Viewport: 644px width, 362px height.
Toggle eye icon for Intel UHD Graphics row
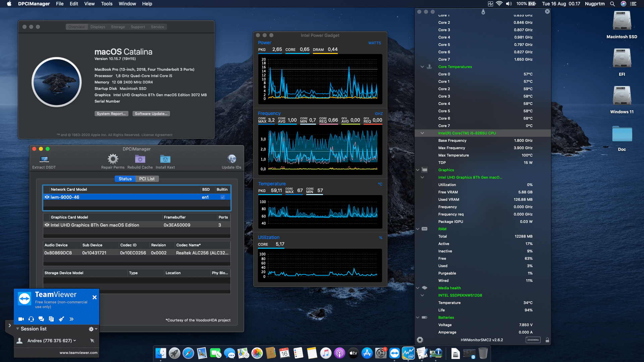47,225
